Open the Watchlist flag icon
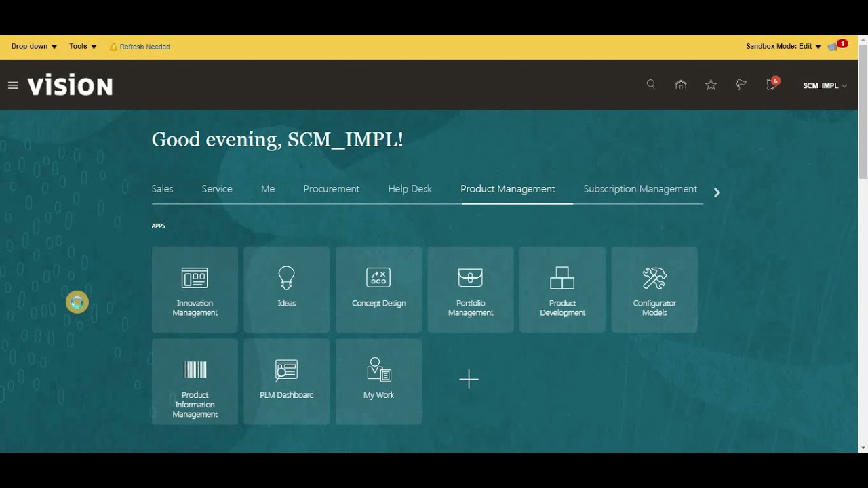Viewport: 868px width, 488px height. point(741,85)
